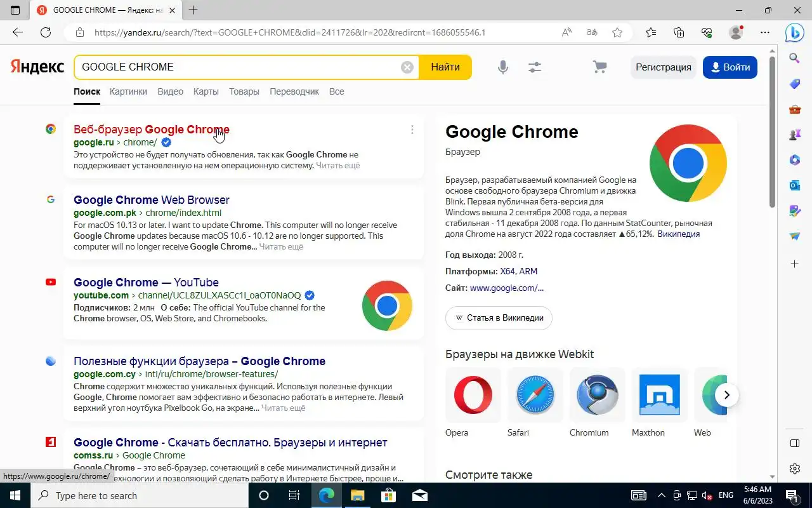Open Microsoft Store from the taskbar
This screenshot has width=812, height=508.
tap(388, 495)
